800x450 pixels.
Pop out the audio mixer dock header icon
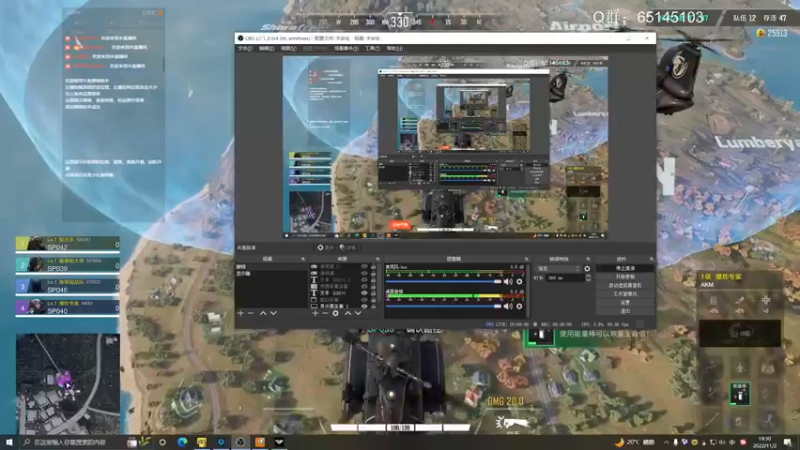[x=527, y=259]
